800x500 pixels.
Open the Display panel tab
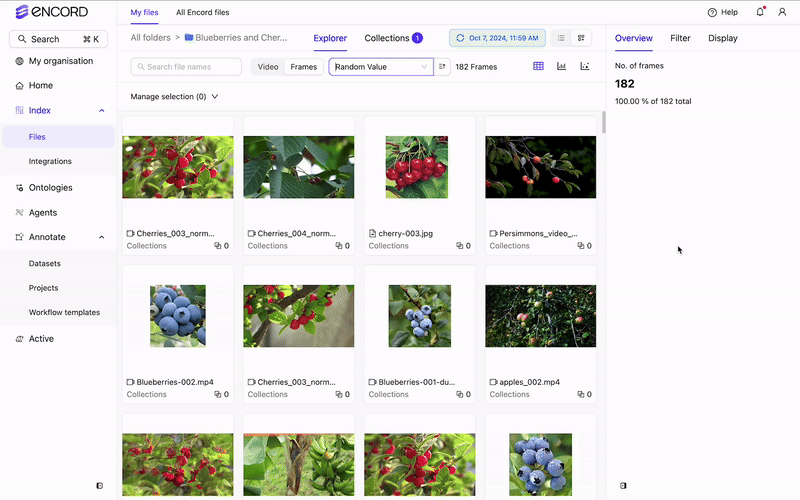(722, 38)
